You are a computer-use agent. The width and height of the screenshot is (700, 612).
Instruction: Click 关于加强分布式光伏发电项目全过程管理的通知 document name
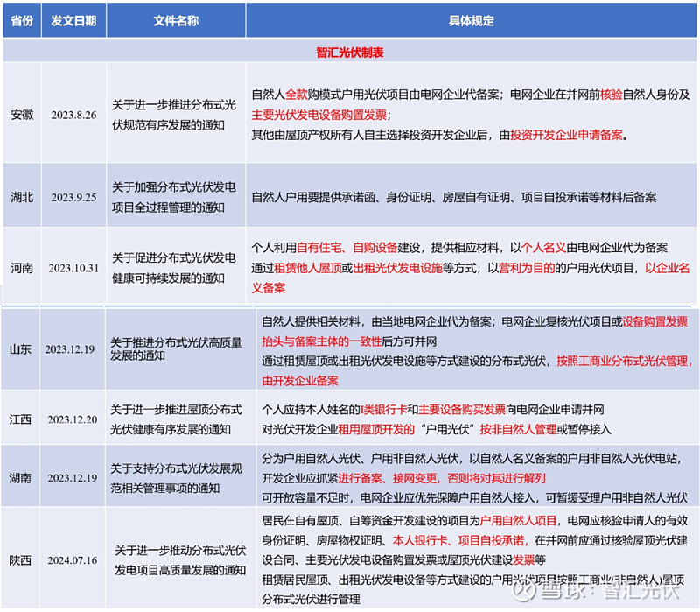(173, 197)
